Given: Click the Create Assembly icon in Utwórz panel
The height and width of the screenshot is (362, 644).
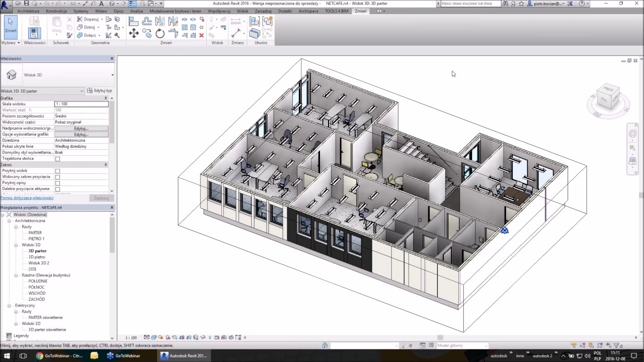Looking at the screenshot, I should point(255,21).
